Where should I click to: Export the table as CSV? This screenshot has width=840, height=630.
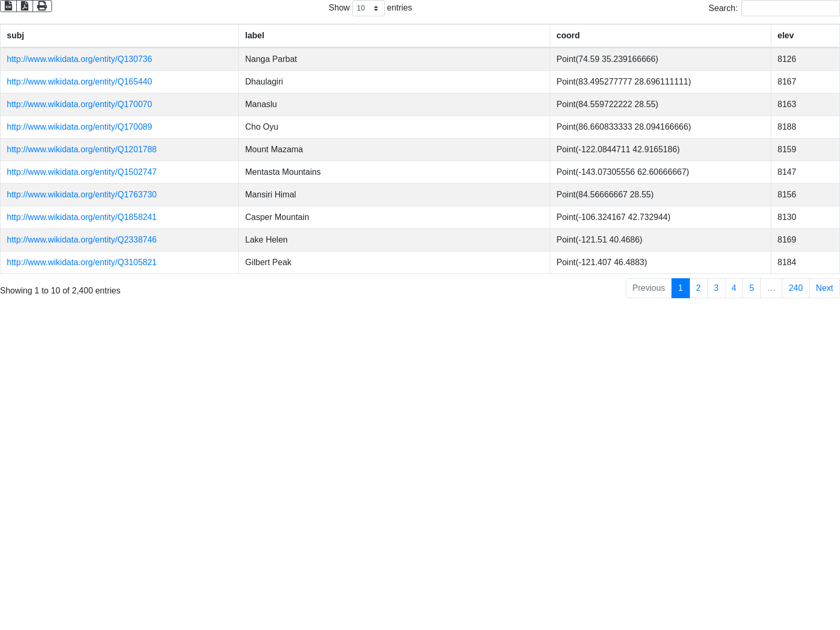[x=8, y=6]
